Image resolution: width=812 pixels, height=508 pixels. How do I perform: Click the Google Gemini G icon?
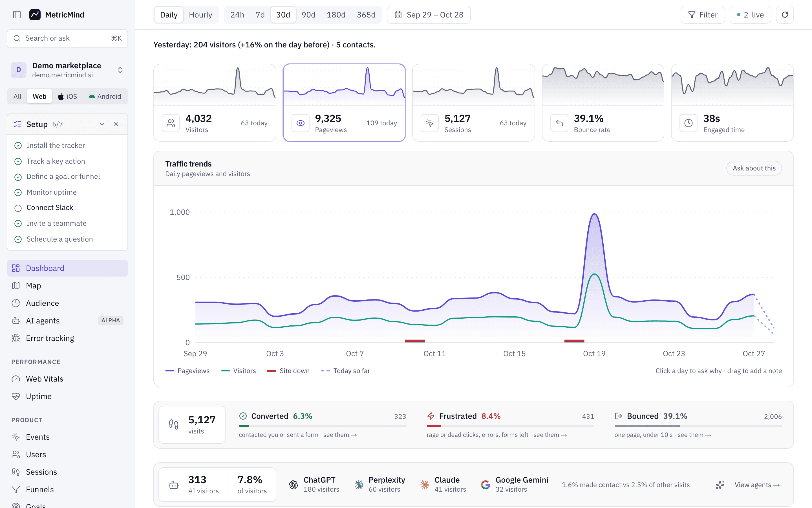(x=485, y=485)
